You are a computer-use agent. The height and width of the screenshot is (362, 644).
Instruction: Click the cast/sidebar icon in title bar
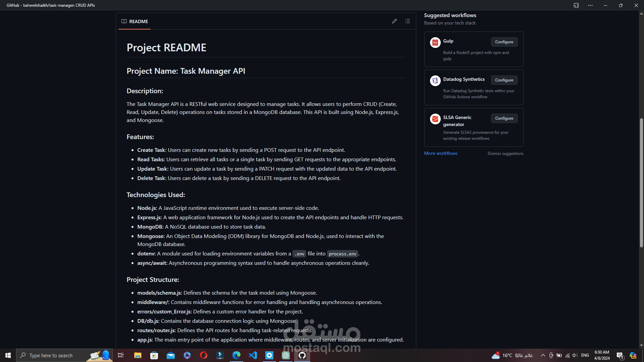[x=576, y=5]
